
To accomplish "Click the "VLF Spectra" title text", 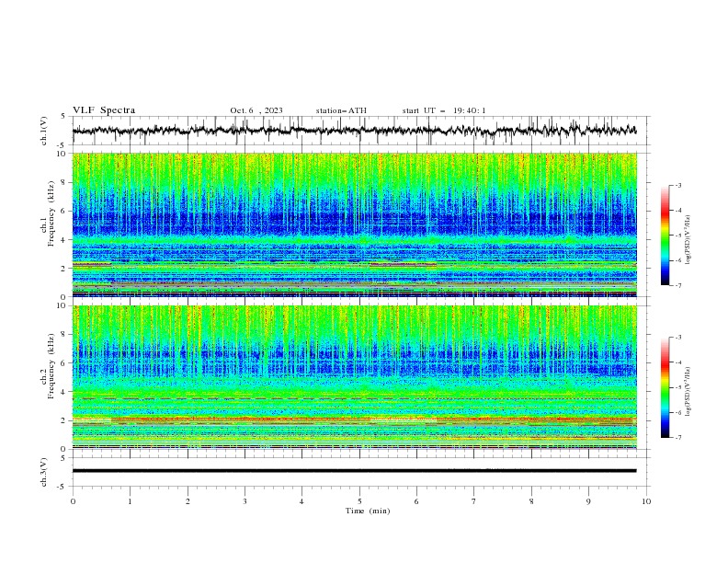I will click(104, 110).
